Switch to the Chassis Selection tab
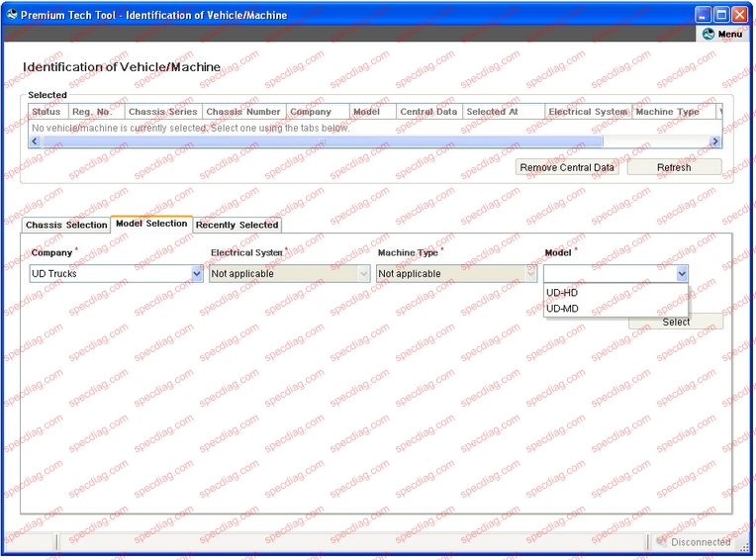Screen dimensions: 756x560 pyautogui.click(x=66, y=225)
